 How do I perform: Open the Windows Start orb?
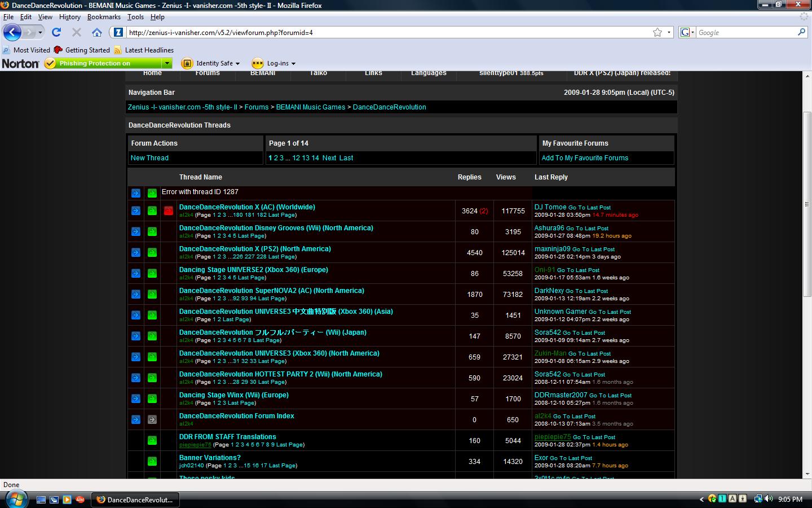tap(15, 499)
